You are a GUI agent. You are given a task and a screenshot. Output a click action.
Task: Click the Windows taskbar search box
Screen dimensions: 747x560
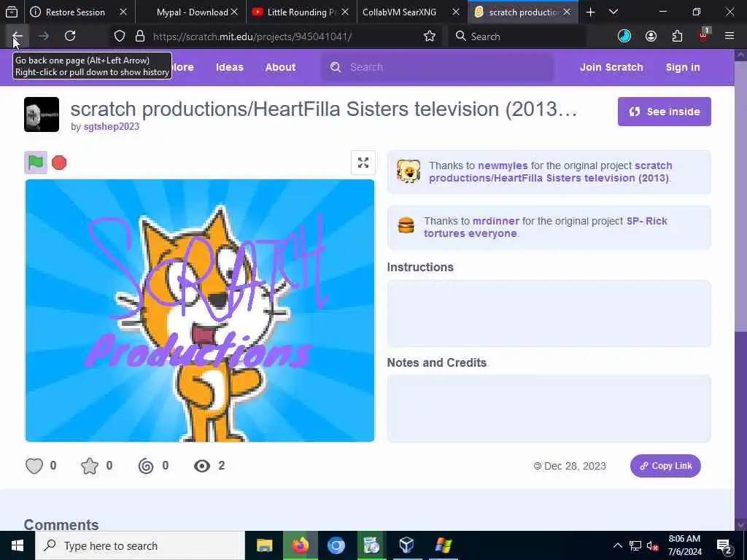click(139, 545)
